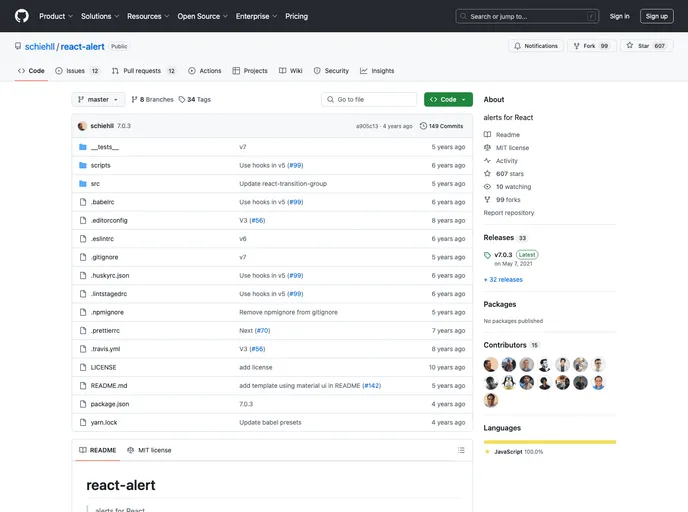The image size is (688, 512).
Task: Click the file icon beside .lintstagedrc
Action: point(83,294)
